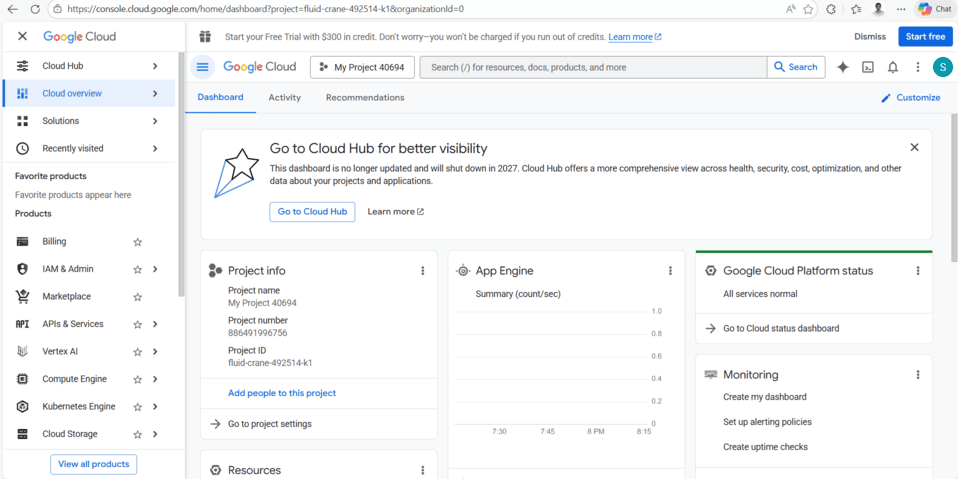Image resolution: width=958 pixels, height=479 pixels.
Task: Switch to the Recommendations tab
Action: 365,98
